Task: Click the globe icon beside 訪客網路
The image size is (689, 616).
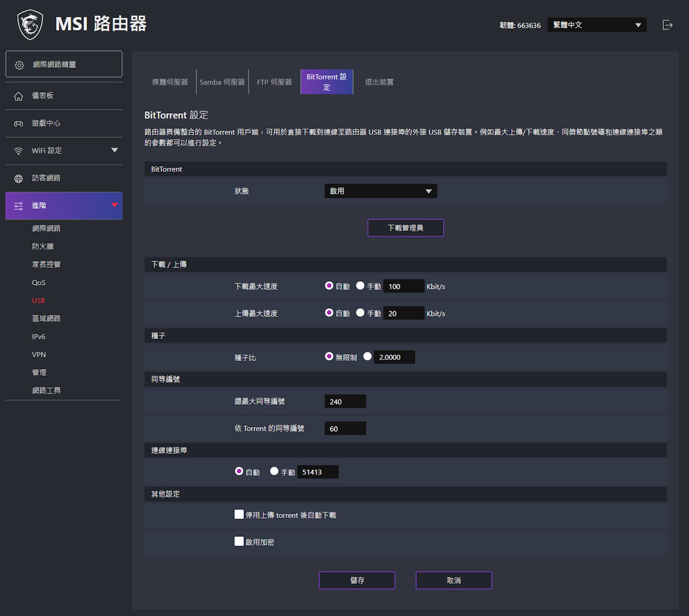Action: coord(18,179)
